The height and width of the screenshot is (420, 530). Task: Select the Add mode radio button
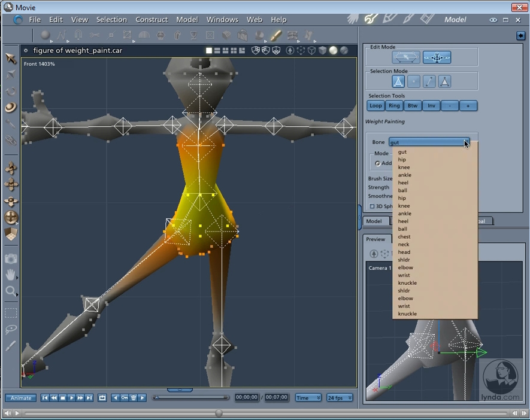click(378, 163)
